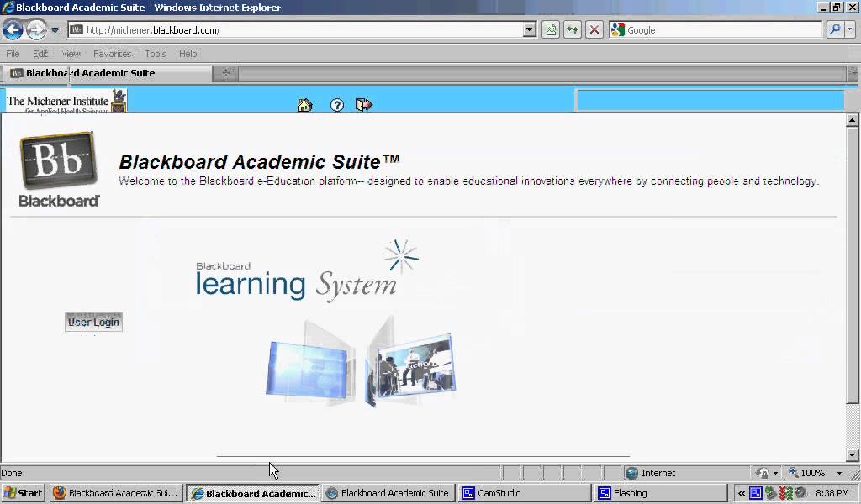Click the Protected Mode icon in status bar
This screenshot has width=861, height=504.
(762, 473)
